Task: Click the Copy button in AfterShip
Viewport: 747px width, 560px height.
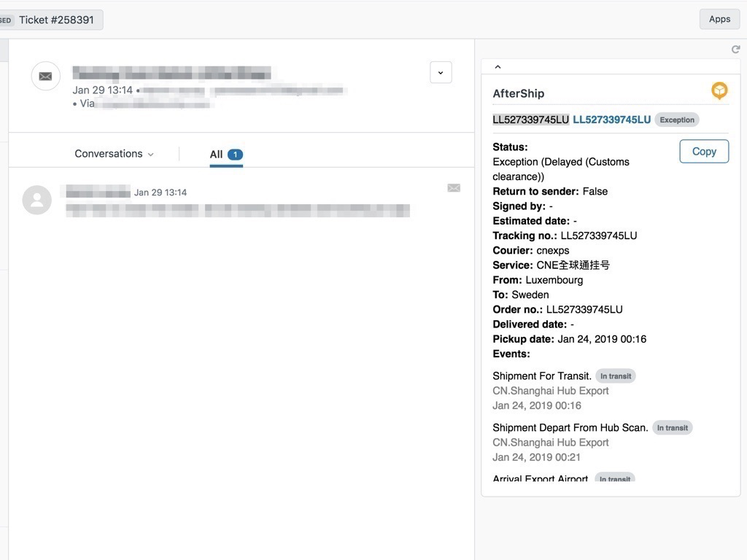Action: [703, 152]
